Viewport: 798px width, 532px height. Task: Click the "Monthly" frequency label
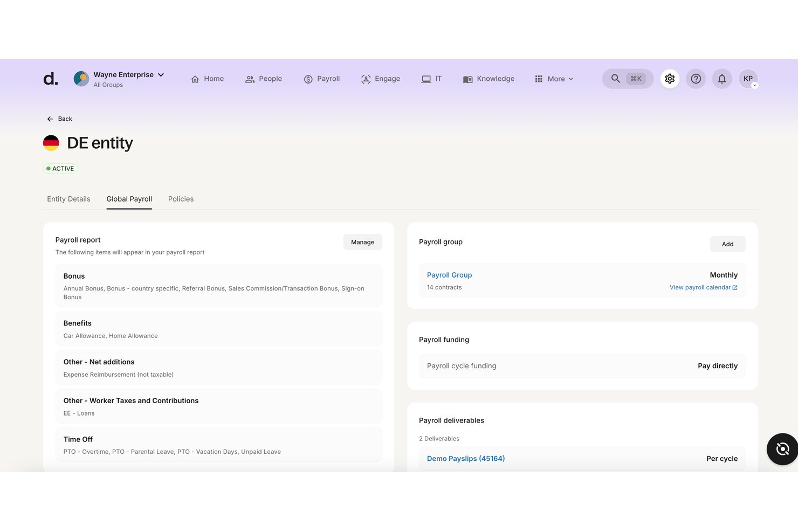tap(724, 275)
